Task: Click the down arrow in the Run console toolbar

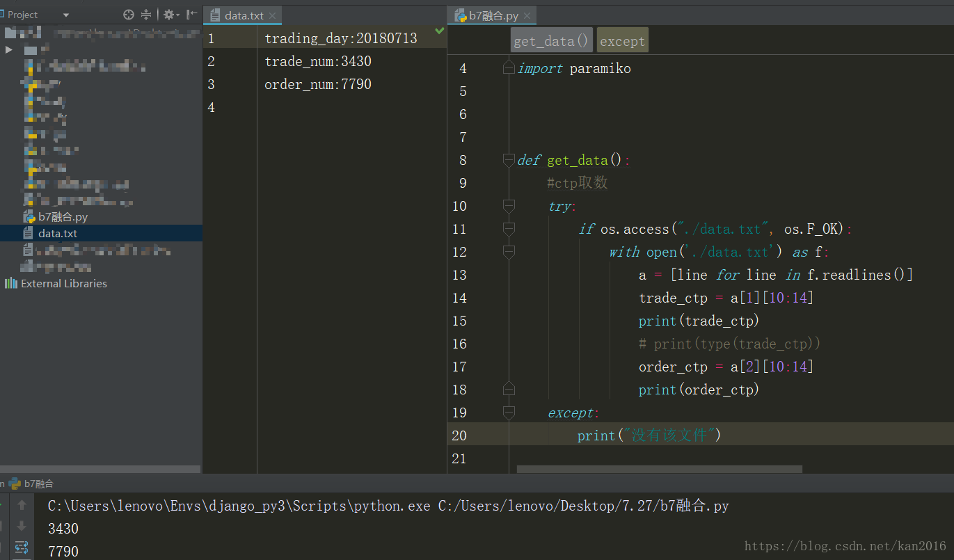Action: (x=23, y=527)
